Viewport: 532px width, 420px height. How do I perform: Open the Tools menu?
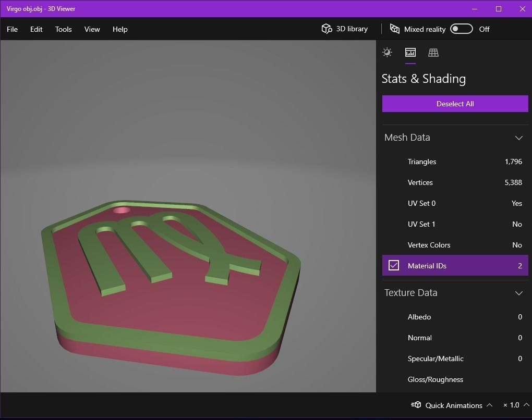64,29
